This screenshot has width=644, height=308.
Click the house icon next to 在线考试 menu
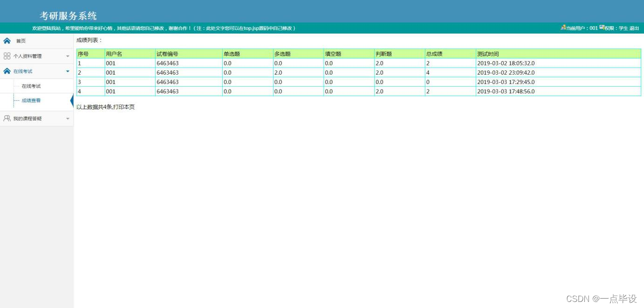[x=7, y=71]
